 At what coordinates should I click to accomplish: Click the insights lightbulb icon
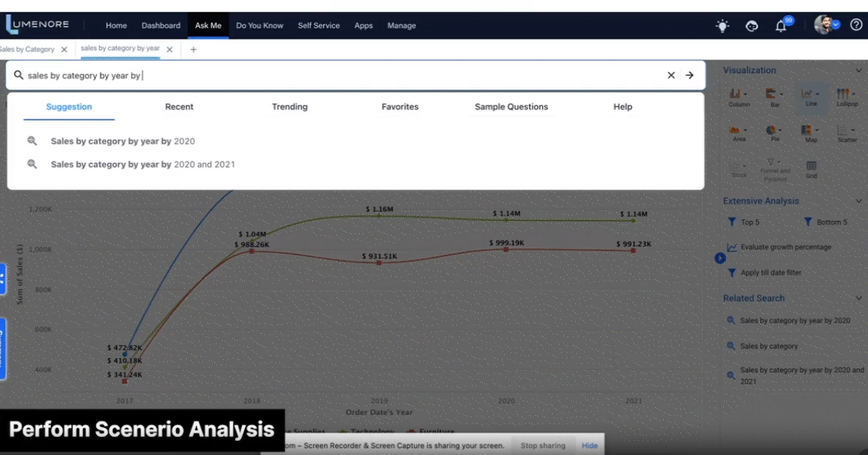(x=722, y=25)
